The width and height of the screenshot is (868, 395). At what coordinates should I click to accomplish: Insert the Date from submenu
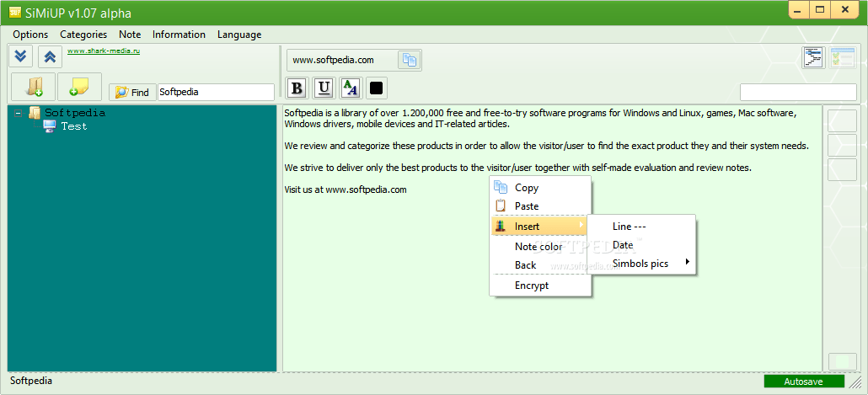coord(641,244)
